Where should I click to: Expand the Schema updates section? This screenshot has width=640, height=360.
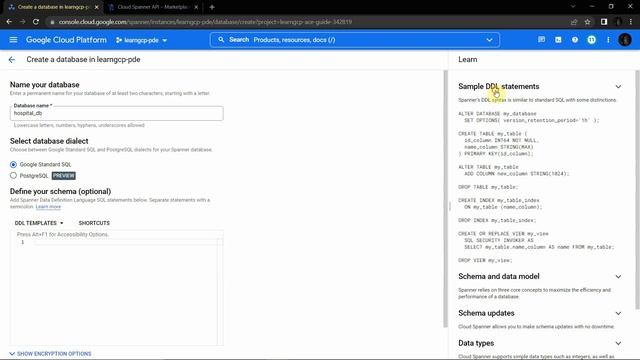point(618,313)
